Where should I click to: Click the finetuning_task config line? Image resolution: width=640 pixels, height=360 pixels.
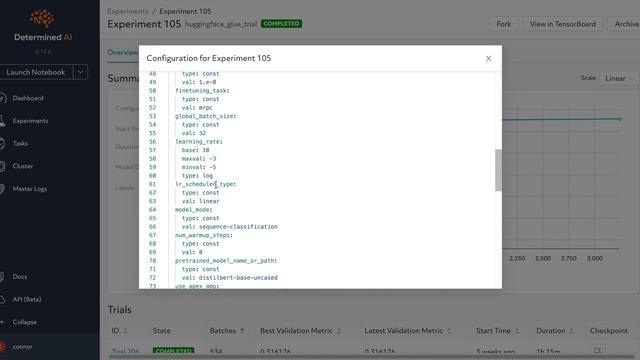[202, 91]
